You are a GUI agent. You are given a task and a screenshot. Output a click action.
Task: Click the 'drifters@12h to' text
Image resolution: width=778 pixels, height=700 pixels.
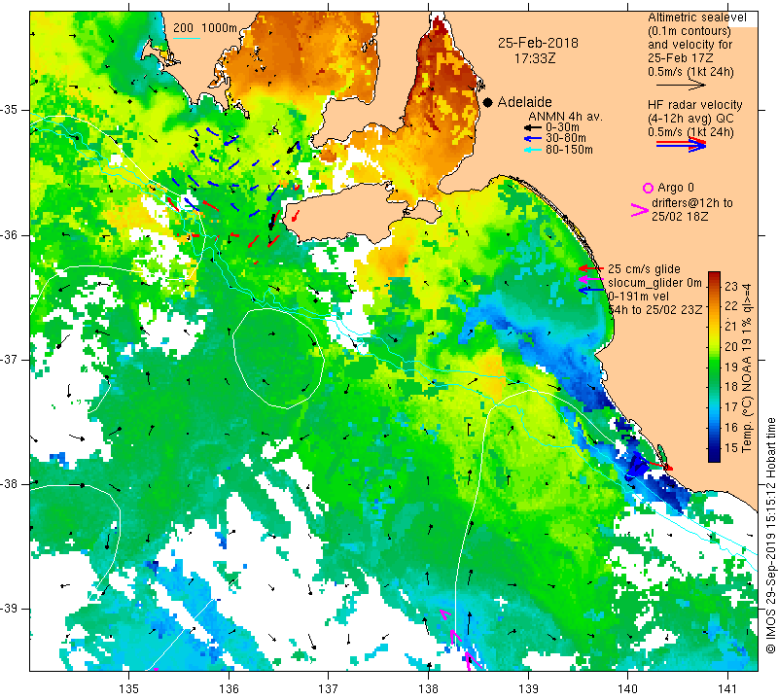tap(692, 203)
